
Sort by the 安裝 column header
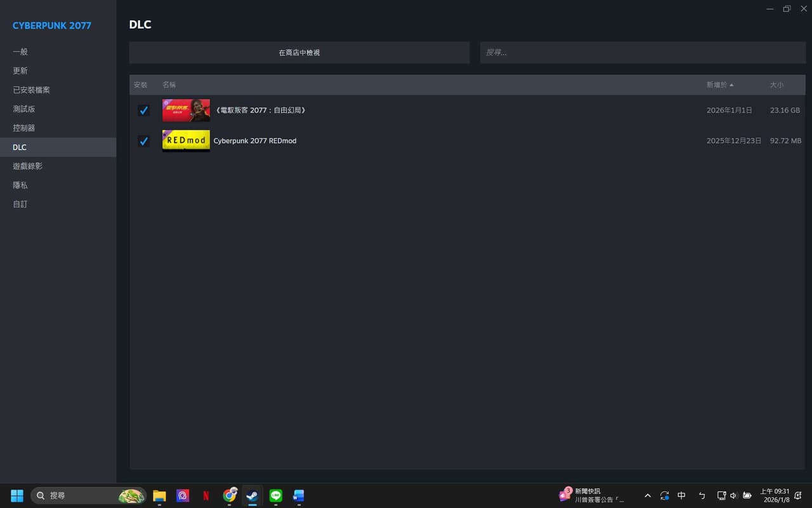point(140,84)
